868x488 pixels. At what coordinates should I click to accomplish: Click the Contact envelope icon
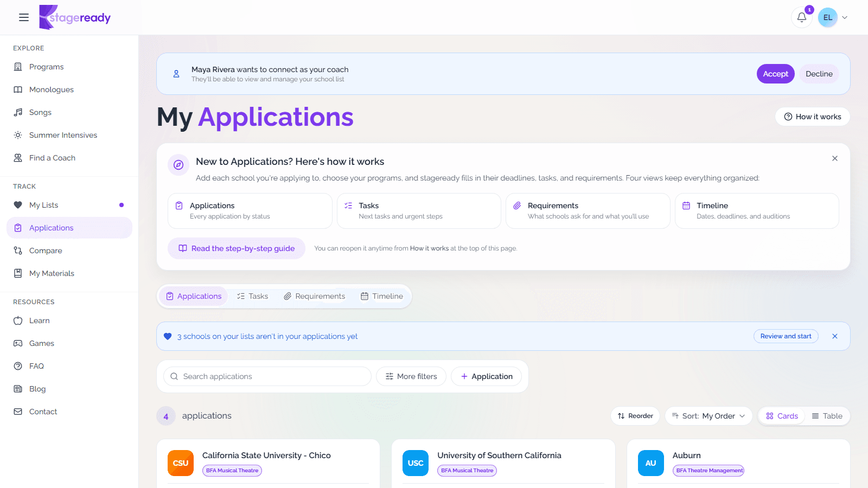pyautogui.click(x=18, y=412)
